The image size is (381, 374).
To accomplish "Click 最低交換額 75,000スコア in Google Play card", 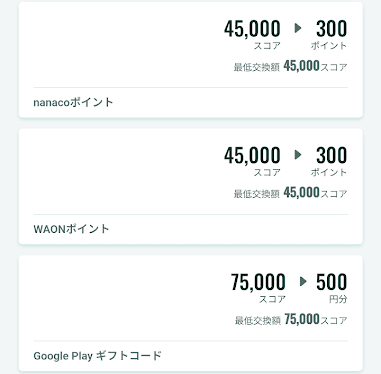I will 291,319.
